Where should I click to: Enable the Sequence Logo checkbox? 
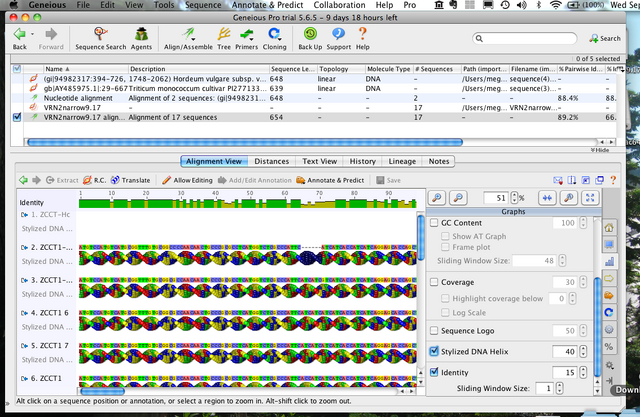(x=434, y=330)
